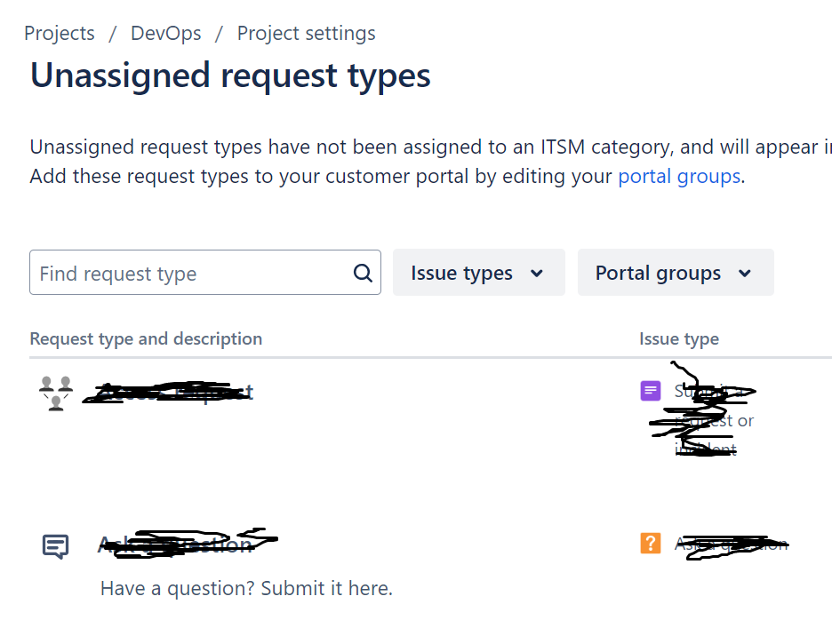The height and width of the screenshot is (644, 832).
Task: Click the magnifying glass search icon
Action: pos(361,273)
